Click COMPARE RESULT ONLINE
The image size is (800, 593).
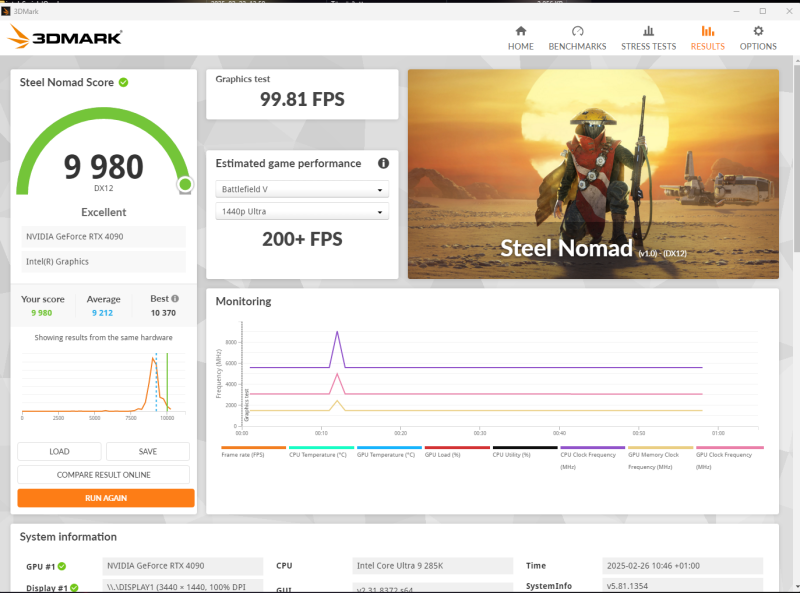pyautogui.click(x=104, y=475)
